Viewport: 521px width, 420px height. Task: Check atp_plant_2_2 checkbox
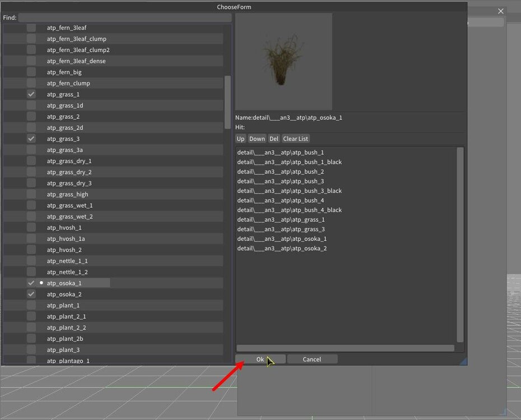31,328
